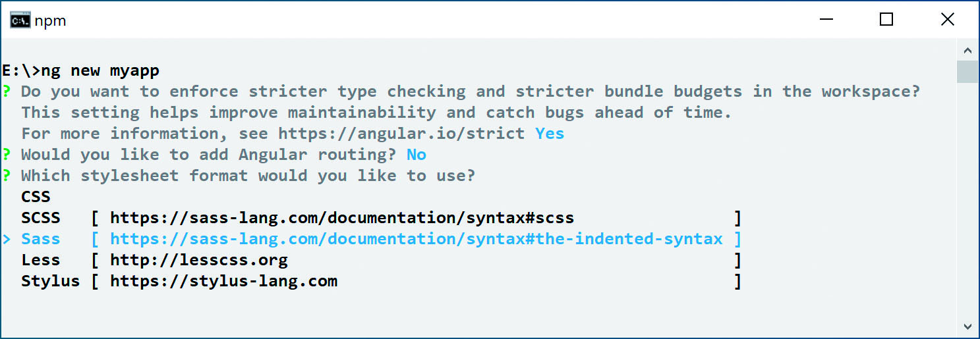Click the stylus-lang.com URL

pyautogui.click(x=223, y=281)
